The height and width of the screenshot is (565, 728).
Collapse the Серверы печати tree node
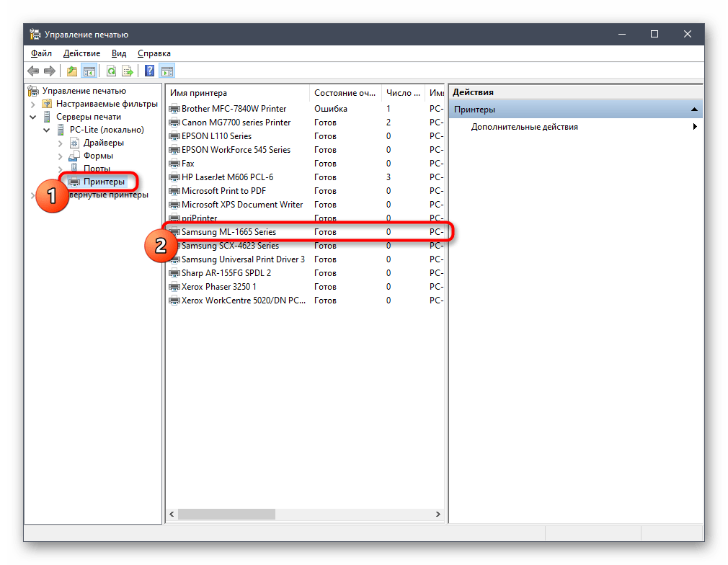pyautogui.click(x=33, y=117)
